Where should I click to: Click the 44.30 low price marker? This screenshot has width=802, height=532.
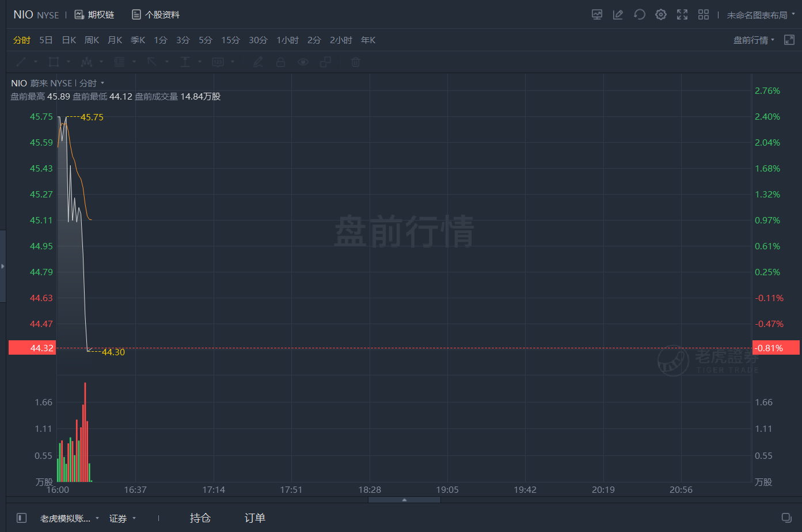click(x=113, y=352)
